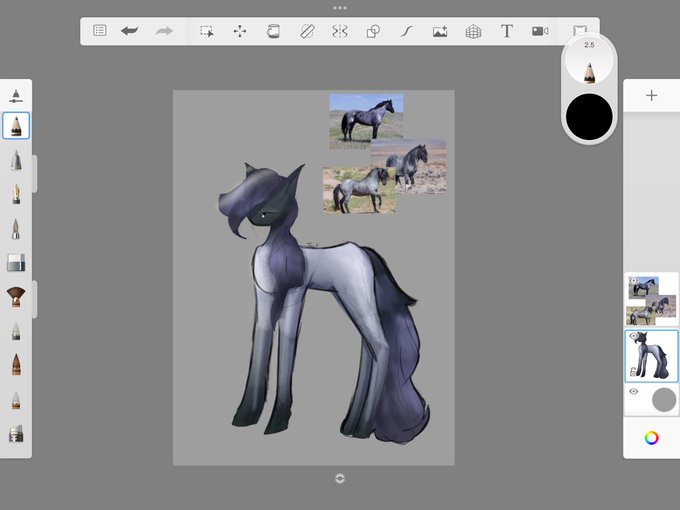Select the Text tool
680x510 pixels.
click(x=507, y=31)
